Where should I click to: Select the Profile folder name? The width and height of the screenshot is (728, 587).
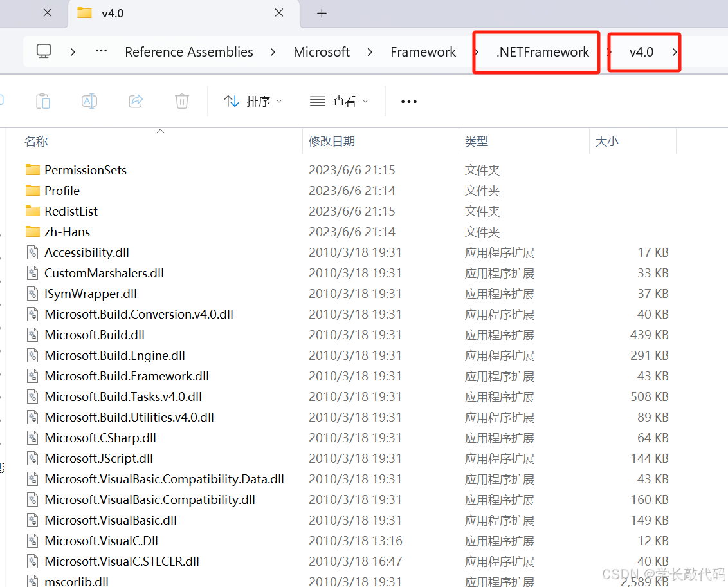tap(62, 191)
